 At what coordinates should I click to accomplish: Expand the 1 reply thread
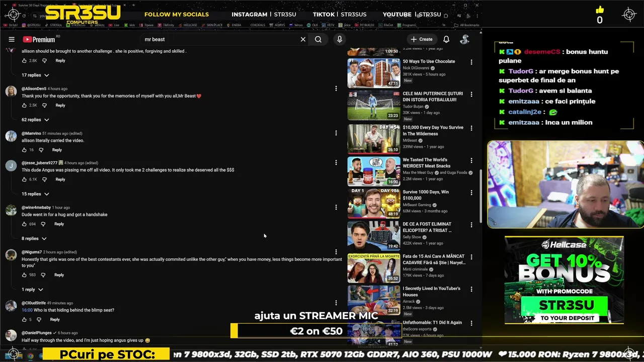click(32, 290)
